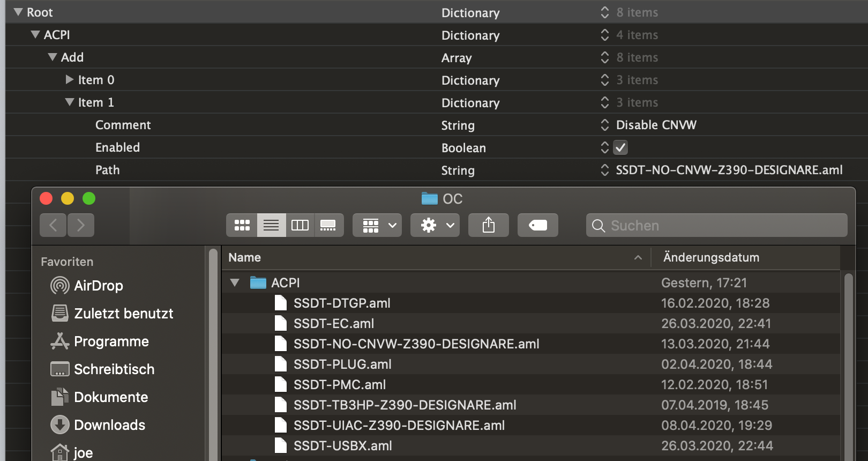Collapse Item 1 in the plist tree
868x461 pixels.
pos(70,102)
